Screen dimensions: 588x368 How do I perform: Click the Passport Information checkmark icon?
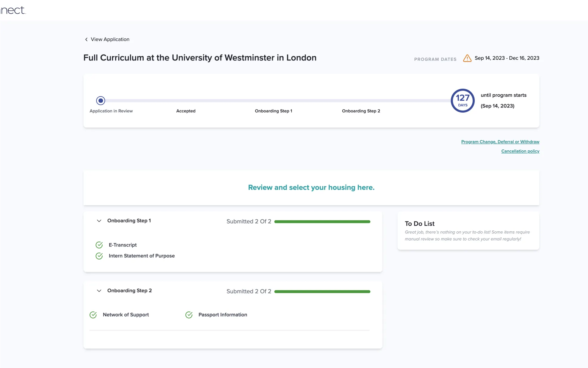coord(189,315)
